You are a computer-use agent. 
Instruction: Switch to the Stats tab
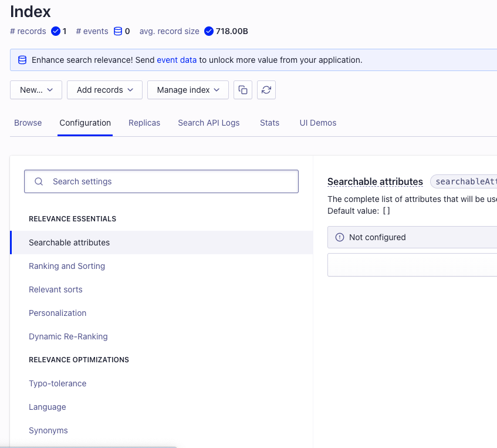click(269, 123)
